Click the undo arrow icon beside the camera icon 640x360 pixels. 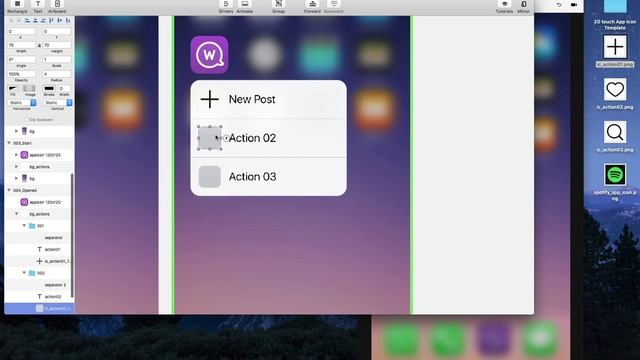point(559,4)
